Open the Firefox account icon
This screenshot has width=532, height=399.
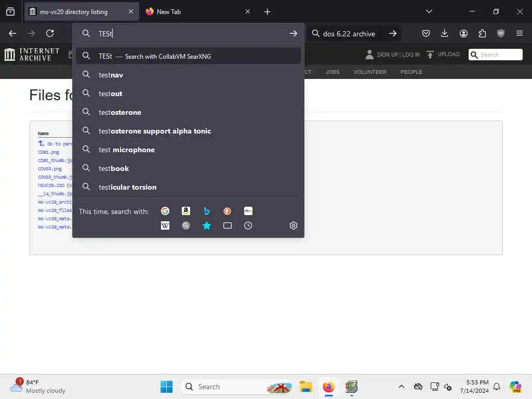[463, 33]
